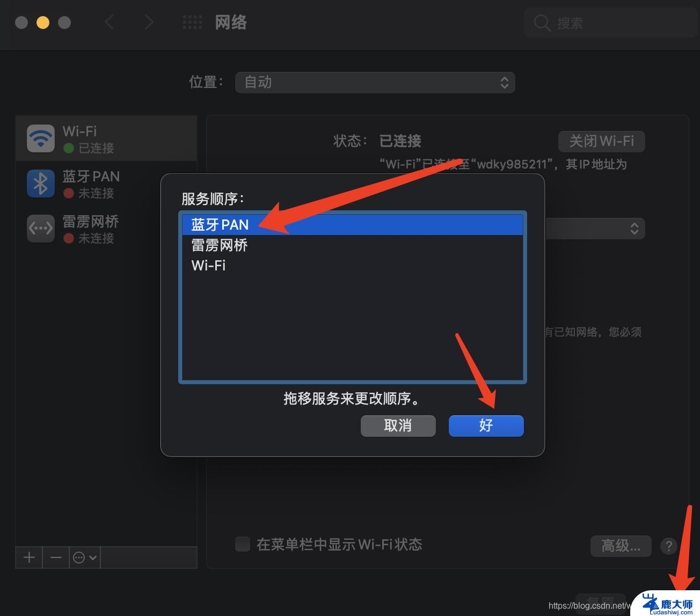Screen dimensions: 700x616
Task: Open the action menu ellipsis dropdown
Action: (85, 558)
